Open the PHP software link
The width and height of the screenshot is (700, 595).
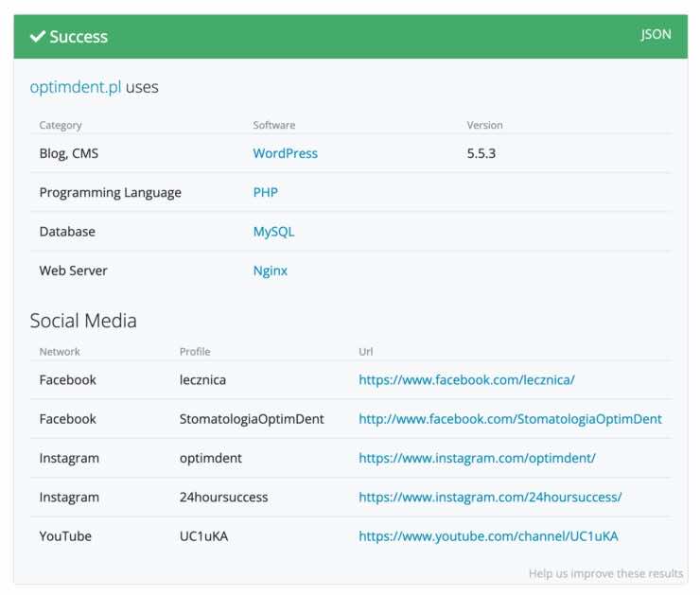point(265,192)
